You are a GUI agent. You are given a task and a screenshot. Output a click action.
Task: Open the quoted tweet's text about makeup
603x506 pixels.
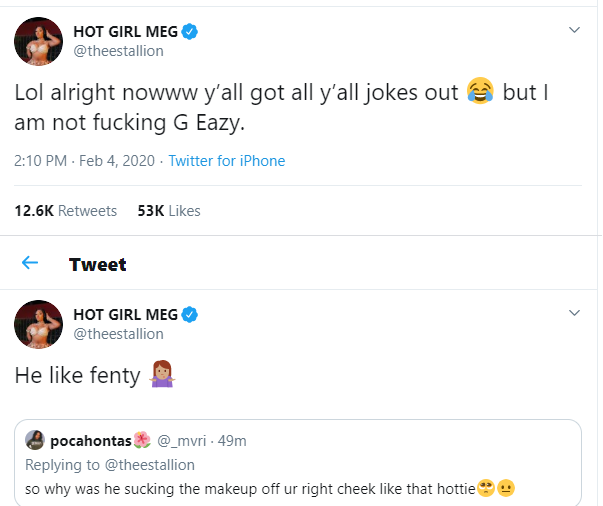250,487
